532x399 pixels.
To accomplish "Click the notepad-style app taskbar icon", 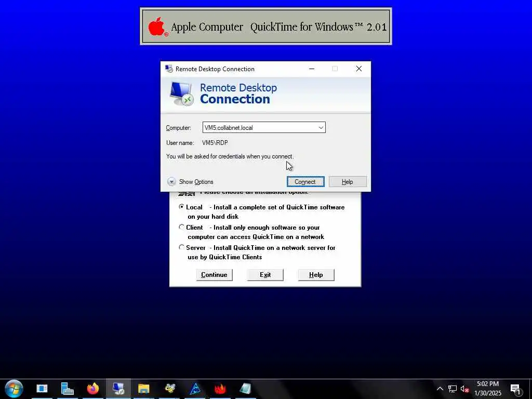I will coord(245,389).
